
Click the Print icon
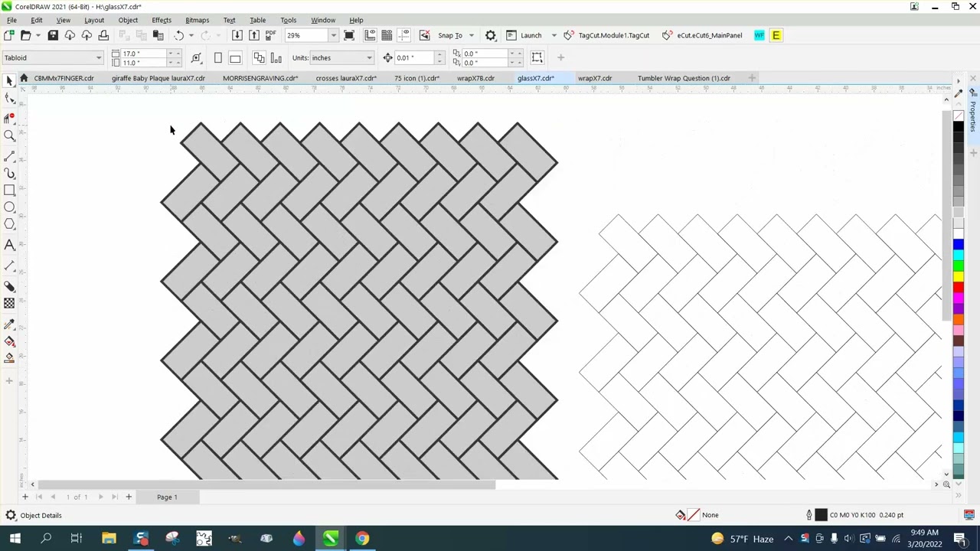tap(103, 35)
